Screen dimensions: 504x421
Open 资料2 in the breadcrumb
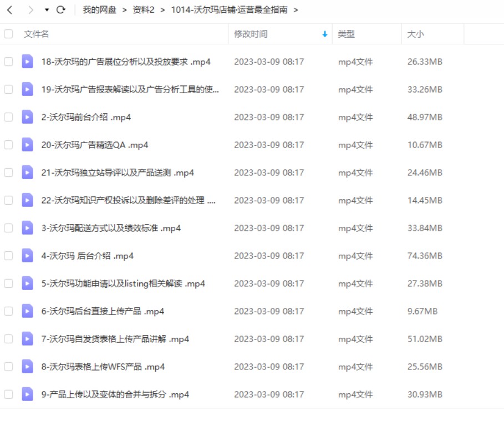pos(144,10)
